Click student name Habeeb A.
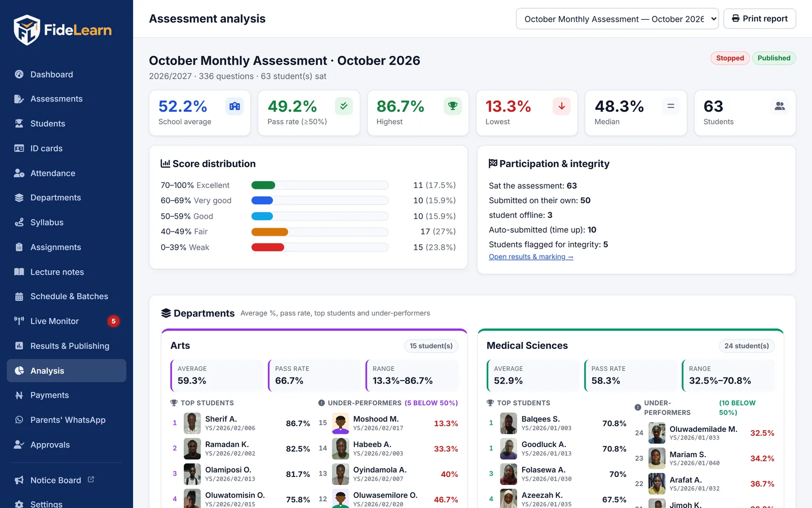812x508 pixels. pyautogui.click(x=372, y=444)
